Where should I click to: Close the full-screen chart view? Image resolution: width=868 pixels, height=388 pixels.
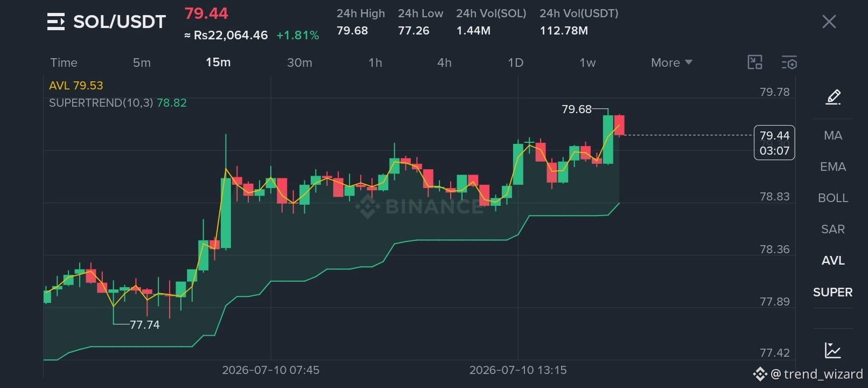coord(829,22)
